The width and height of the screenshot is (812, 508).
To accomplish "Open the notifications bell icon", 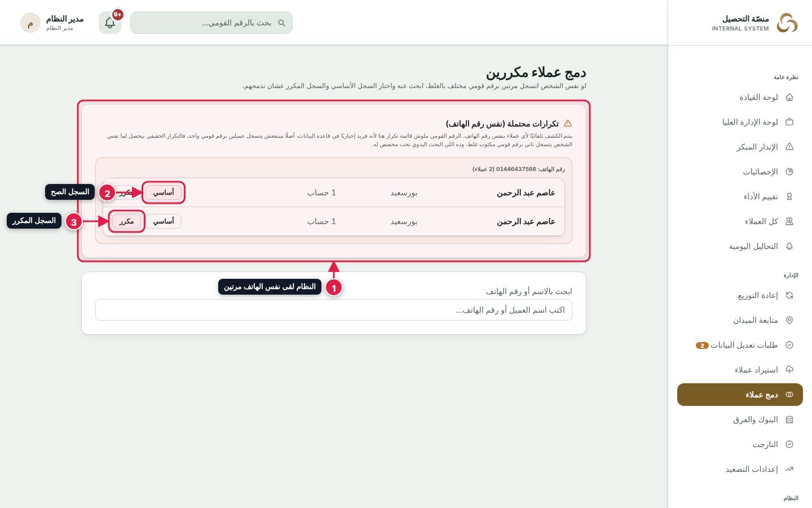I will [x=110, y=23].
